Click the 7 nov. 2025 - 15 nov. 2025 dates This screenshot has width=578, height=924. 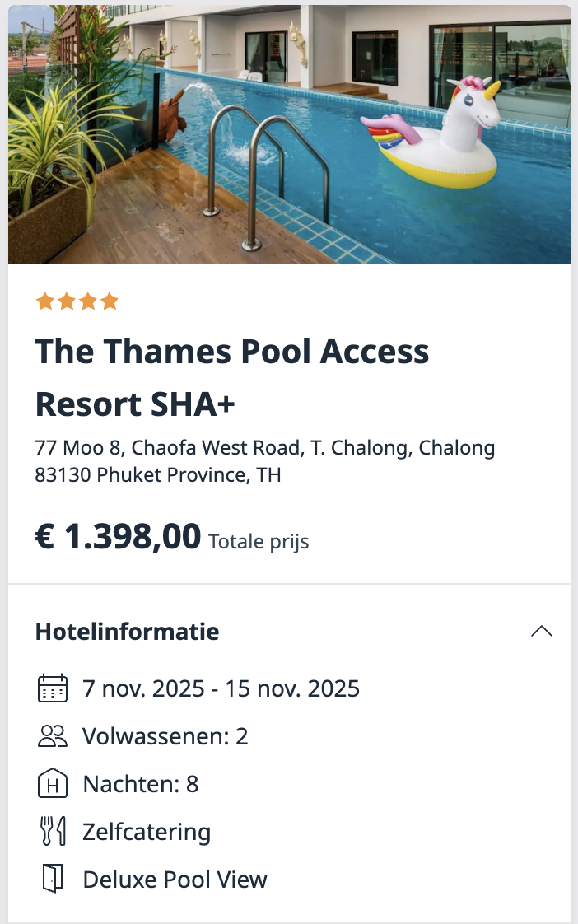click(x=221, y=688)
